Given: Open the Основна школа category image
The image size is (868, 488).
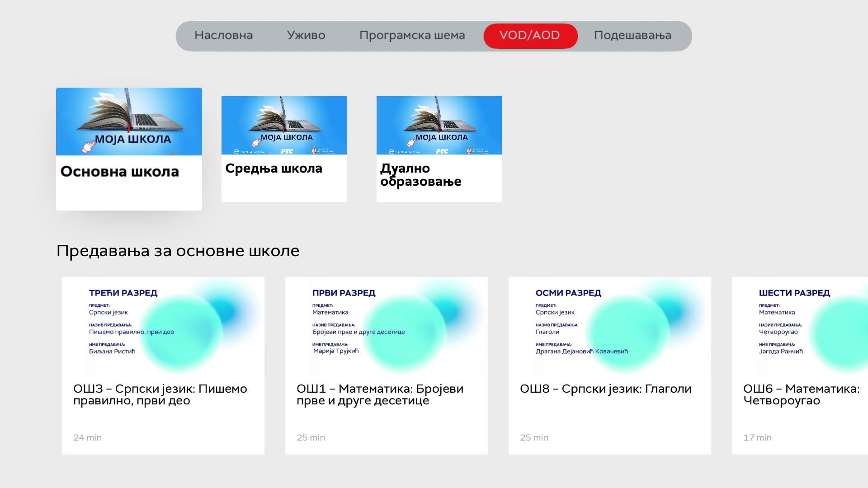Looking at the screenshot, I should click(x=129, y=122).
